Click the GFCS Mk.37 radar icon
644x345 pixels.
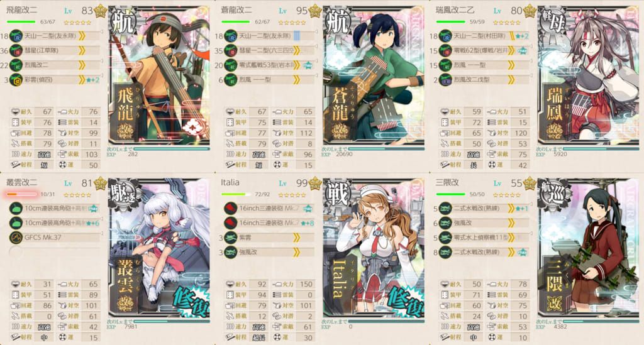16,238
